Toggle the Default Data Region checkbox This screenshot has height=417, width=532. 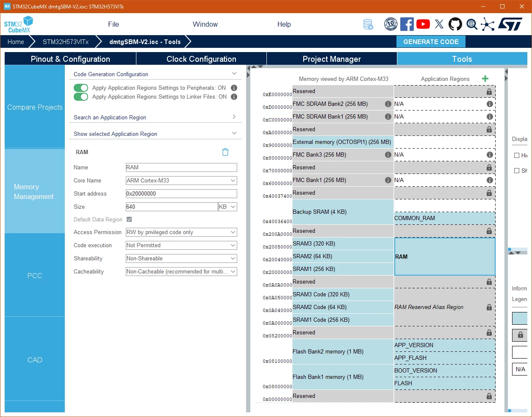click(x=129, y=219)
